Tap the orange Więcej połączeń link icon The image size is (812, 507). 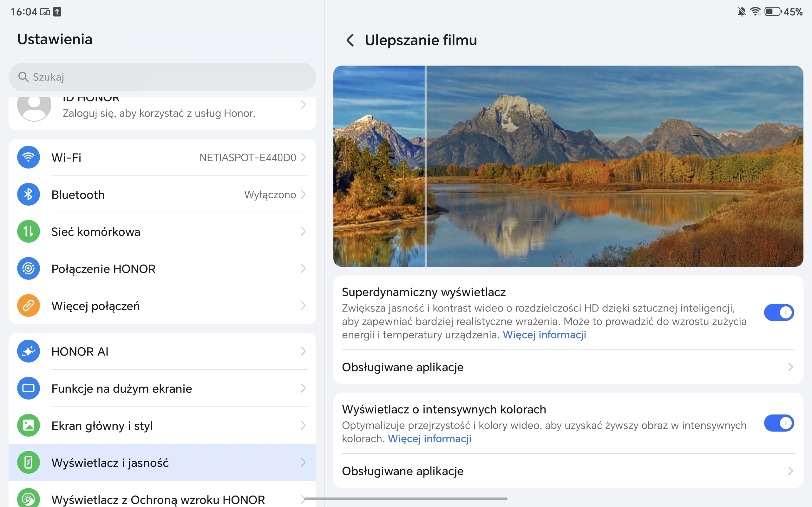[x=29, y=305]
